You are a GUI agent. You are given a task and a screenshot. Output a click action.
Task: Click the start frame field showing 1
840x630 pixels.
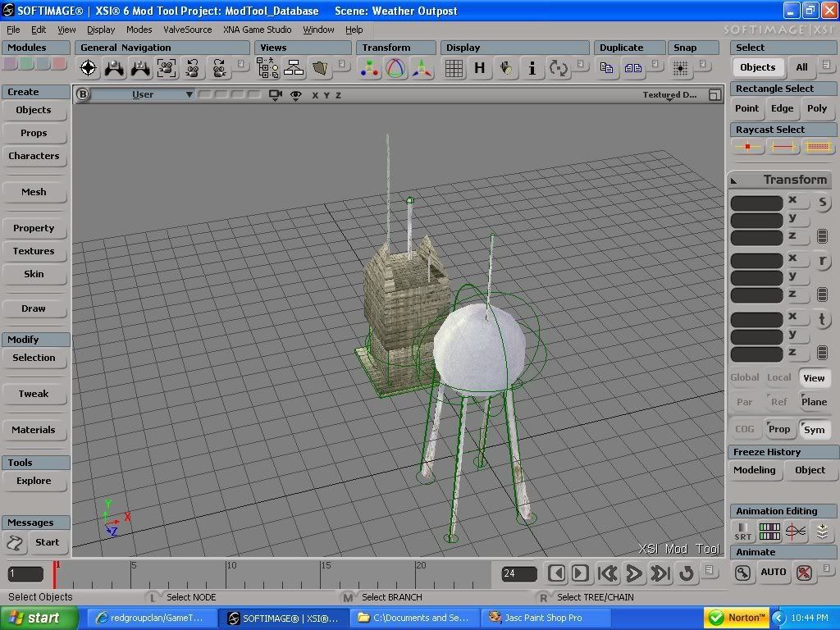[25, 573]
